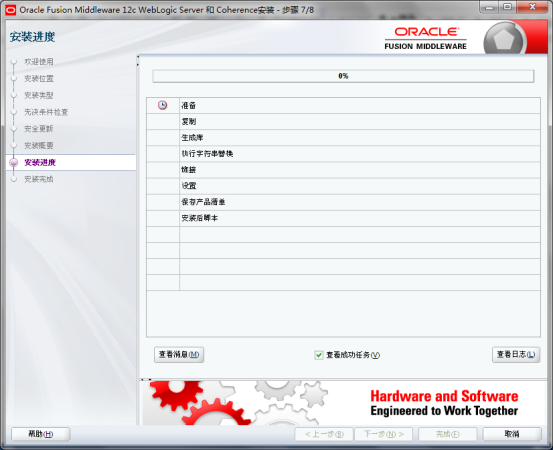Select the 复制 task row in list
The image size is (553, 450).
(343, 121)
